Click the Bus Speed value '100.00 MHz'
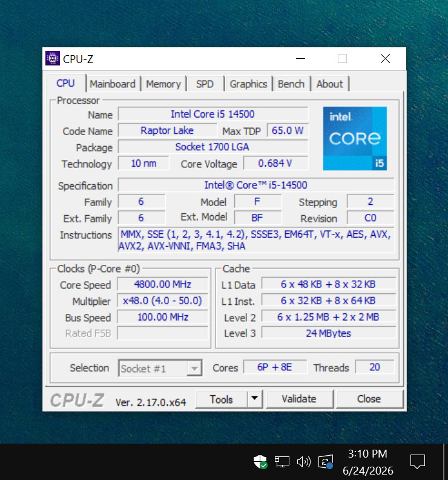The height and width of the screenshot is (480, 448). (163, 317)
